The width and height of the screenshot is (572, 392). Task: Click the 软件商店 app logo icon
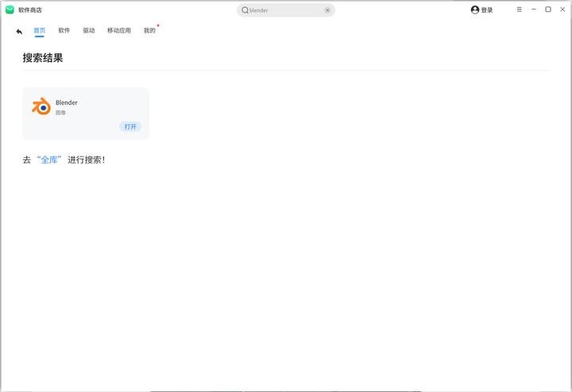pyautogui.click(x=10, y=10)
